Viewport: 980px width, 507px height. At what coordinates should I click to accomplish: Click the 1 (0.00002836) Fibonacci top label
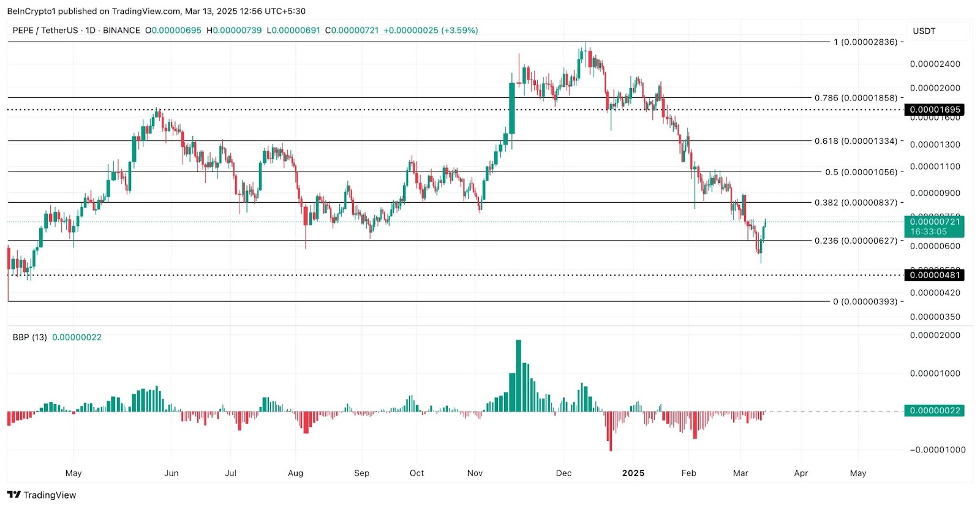865,42
